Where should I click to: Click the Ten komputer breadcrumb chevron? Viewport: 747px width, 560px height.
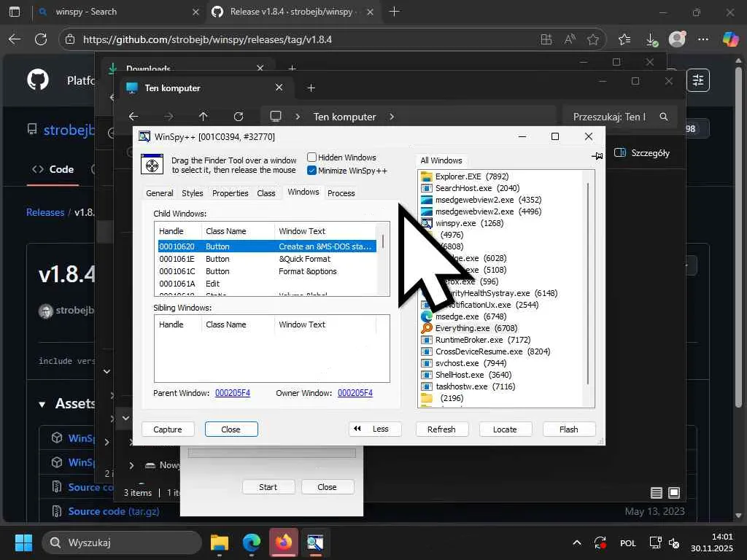pyautogui.click(x=392, y=117)
